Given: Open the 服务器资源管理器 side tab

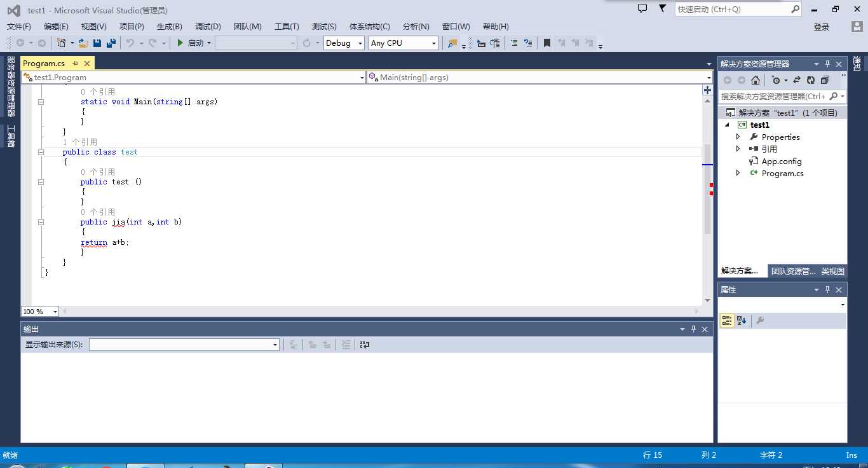Looking at the screenshot, I should [x=10, y=86].
